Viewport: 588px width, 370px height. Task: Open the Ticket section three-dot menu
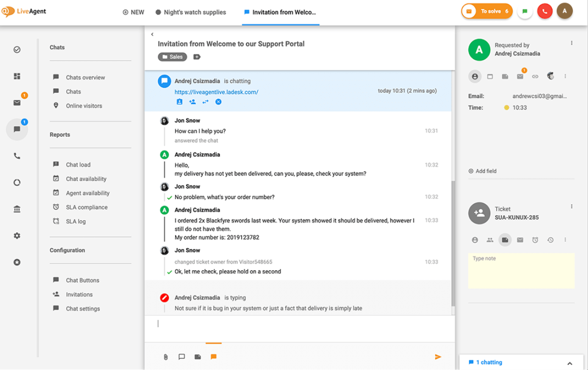[571, 207]
